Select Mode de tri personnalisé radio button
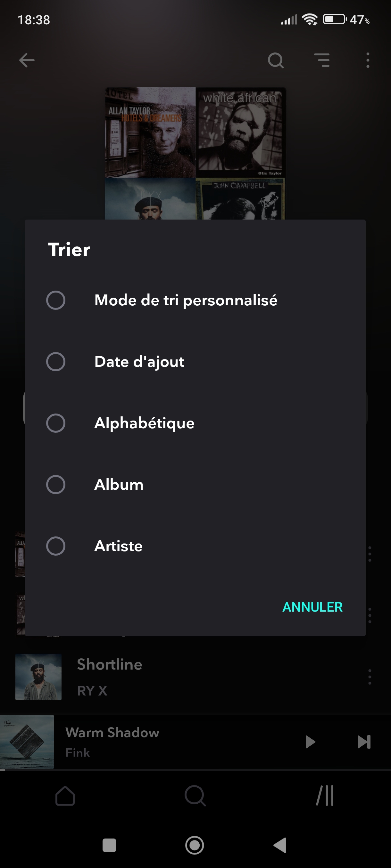Viewport: 391px width, 868px height. point(56,300)
